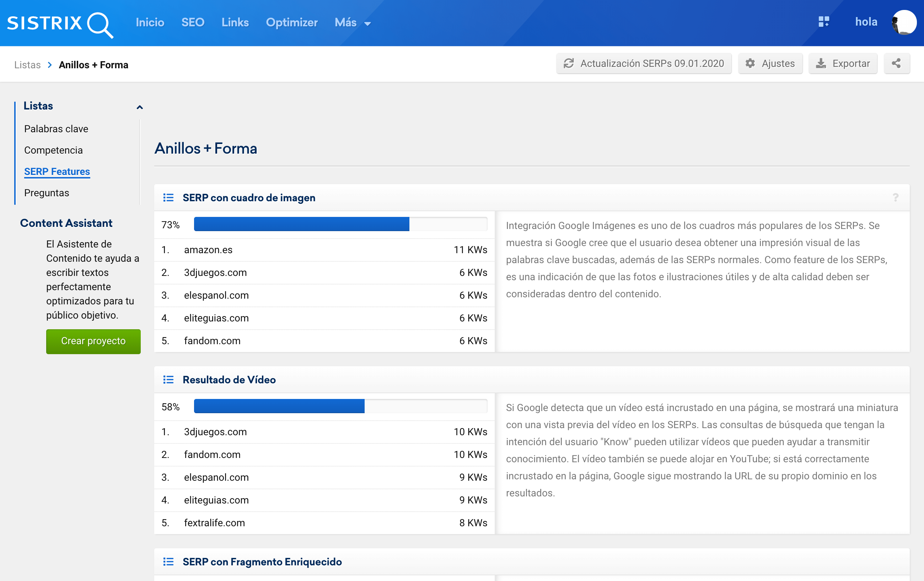Click fandom.com with 6 KWs
This screenshot has height=581, width=924.
coord(324,341)
